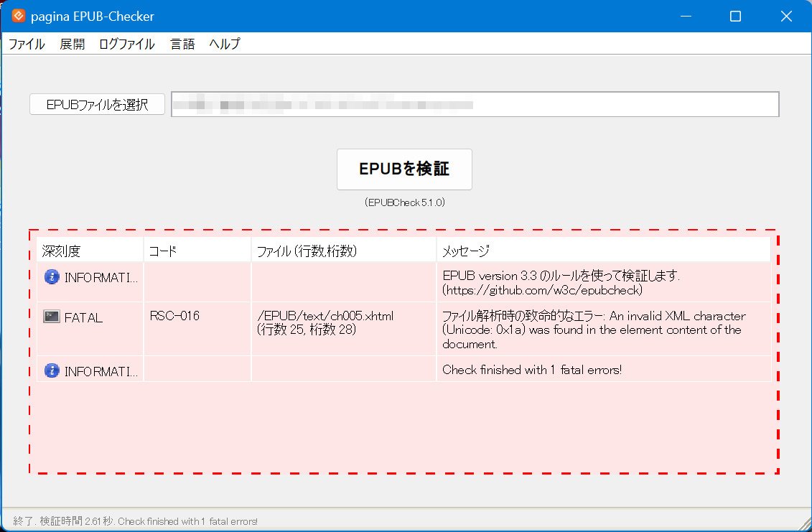The width and height of the screenshot is (812, 532).
Task: Sort by コード column header
Action: (197, 251)
